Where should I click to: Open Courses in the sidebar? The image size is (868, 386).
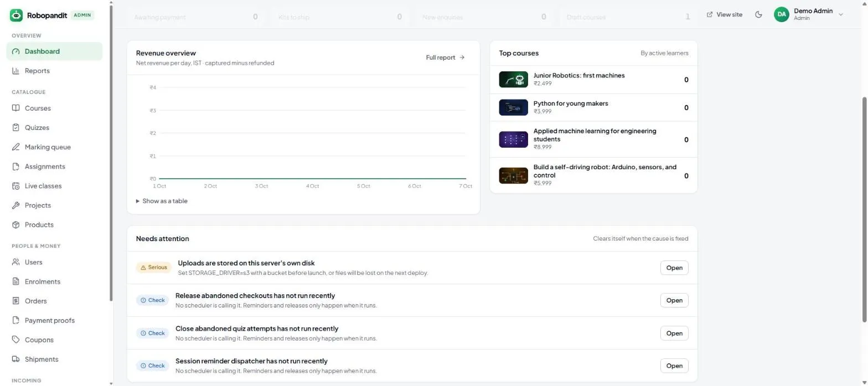click(x=54, y=108)
